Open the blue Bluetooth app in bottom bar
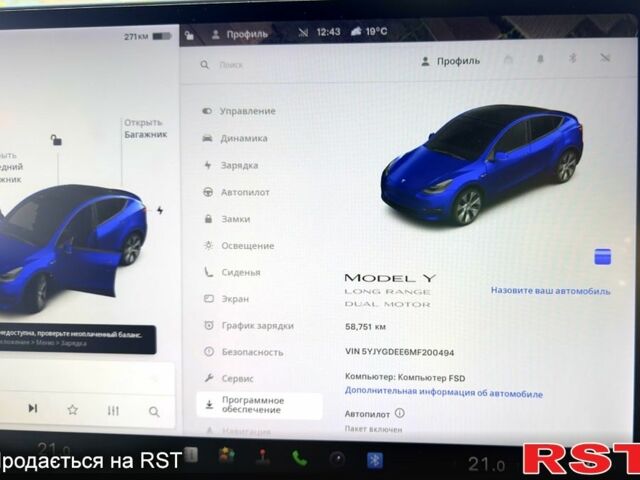Viewport: 640px width, 480px height. coord(375,460)
